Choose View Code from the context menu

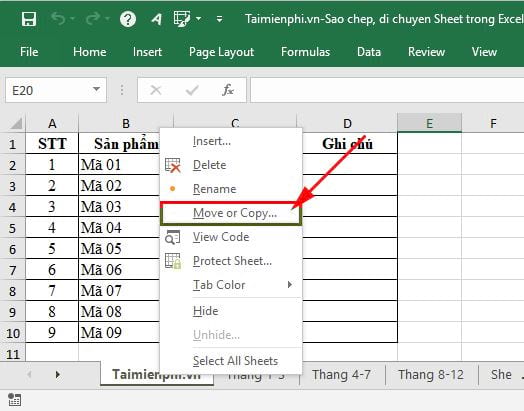pyautogui.click(x=231, y=237)
